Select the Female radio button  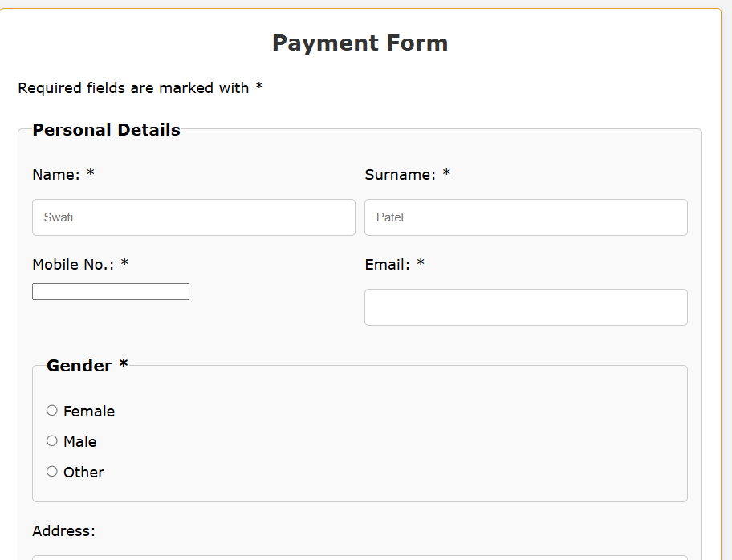(x=52, y=410)
